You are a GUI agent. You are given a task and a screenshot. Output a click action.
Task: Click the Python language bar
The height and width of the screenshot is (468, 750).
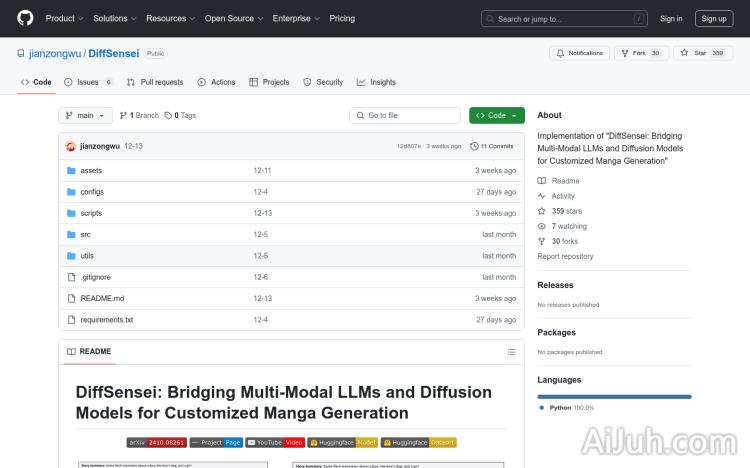click(x=614, y=396)
